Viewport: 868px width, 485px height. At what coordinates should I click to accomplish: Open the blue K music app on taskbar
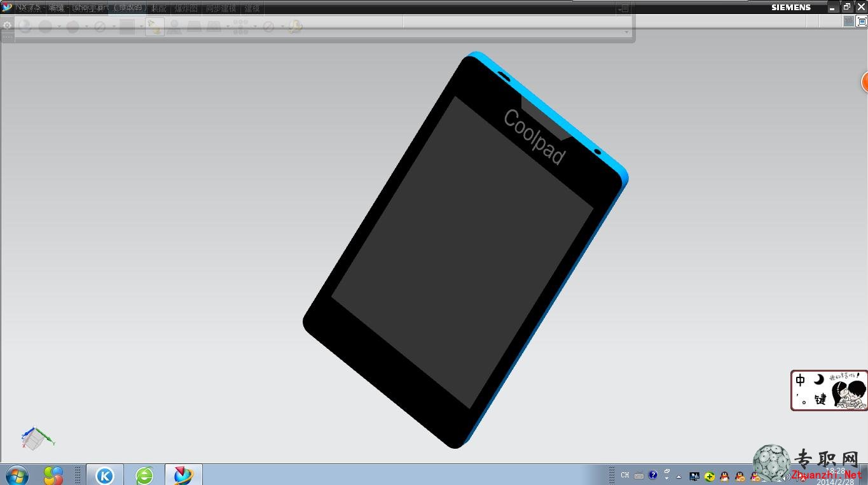[x=104, y=475]
